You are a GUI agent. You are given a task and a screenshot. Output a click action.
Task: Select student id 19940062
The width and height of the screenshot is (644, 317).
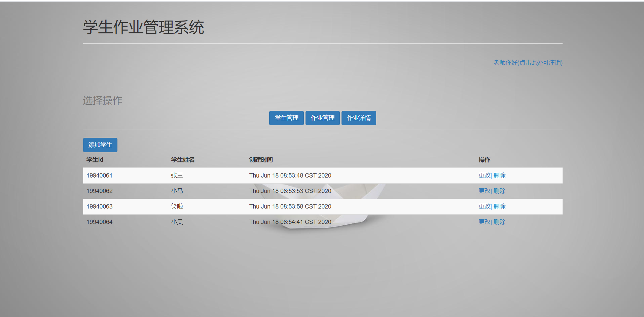point(100,191)
